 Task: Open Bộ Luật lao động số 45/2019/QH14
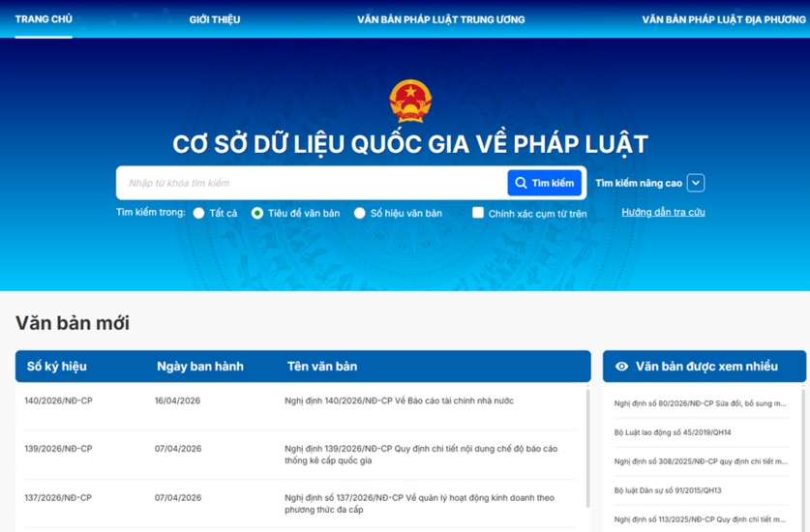673,432
